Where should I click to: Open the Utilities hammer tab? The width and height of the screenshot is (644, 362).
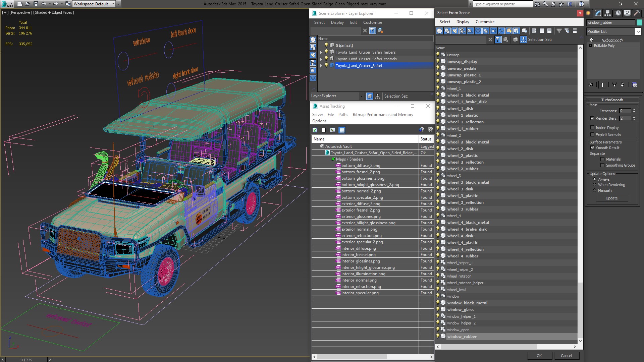pyautogui.click(x=637, y=13)
